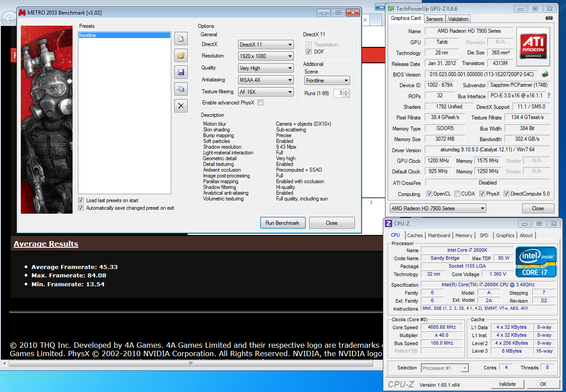Open the Texture filtering AF 16X dropdown
This screenshot has width=566, height=392.
tap(266, 92)
